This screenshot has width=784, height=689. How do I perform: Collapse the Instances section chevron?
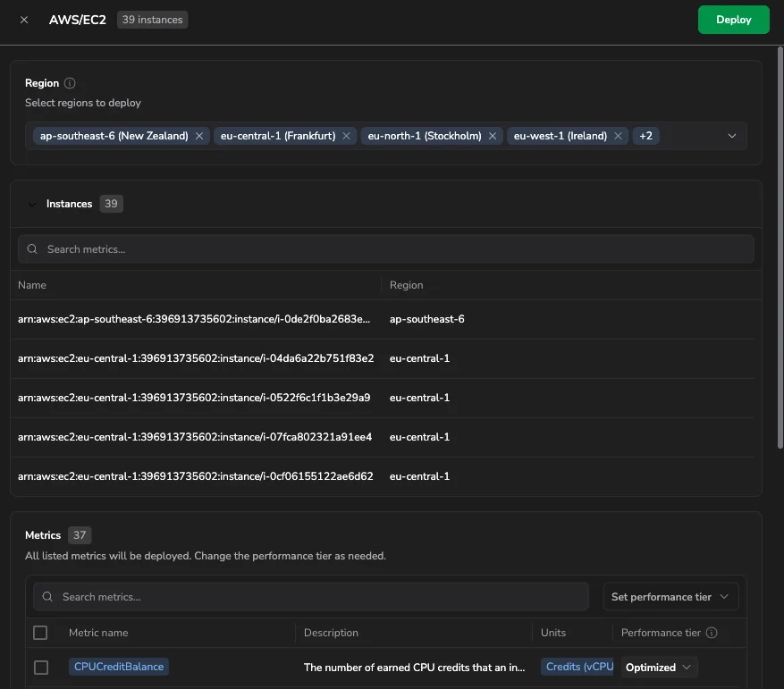pos(32,204)
